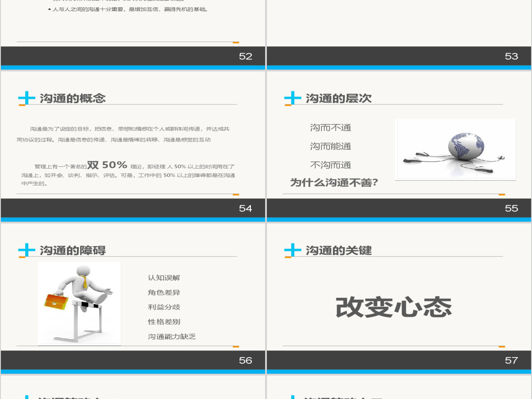This screenshot has height=399, width=532.
Task: Click slide number 52
Action: tap(246, 56)
